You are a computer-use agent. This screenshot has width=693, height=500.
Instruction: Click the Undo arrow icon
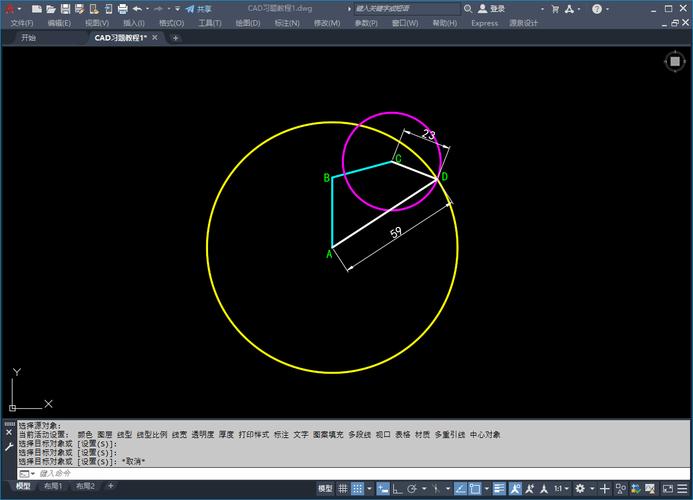tap(137, 8)
